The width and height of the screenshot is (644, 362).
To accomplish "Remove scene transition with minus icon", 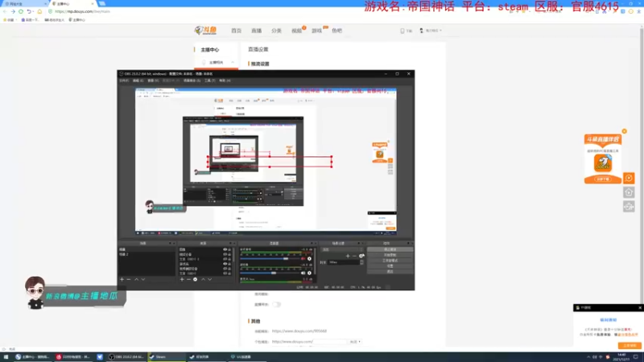I will pyautogui.click(x=354, y=256).
